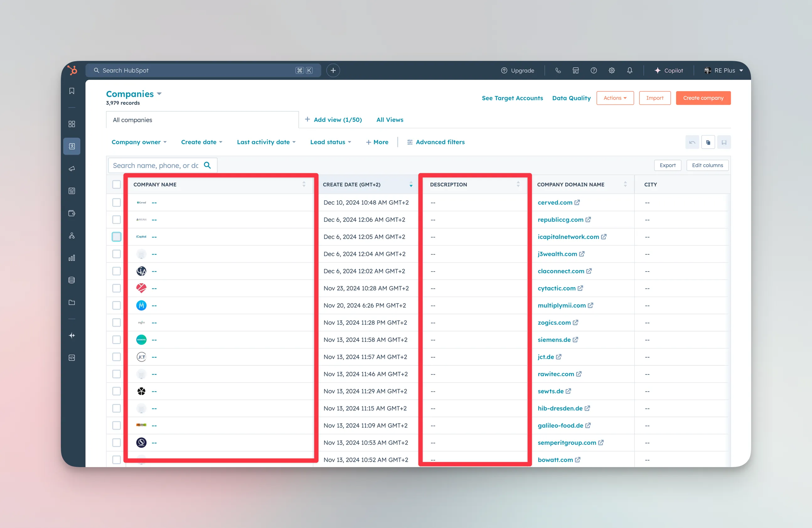Viewport: 812px width, 528px height.
Task: Check the republiccg.com row checkbox
Action: coord(116,219)
